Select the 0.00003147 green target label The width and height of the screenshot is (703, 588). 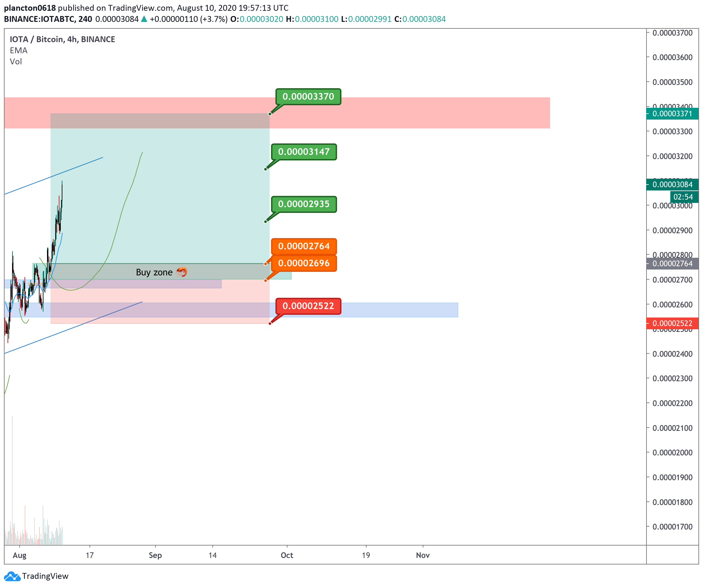(304, 152)
